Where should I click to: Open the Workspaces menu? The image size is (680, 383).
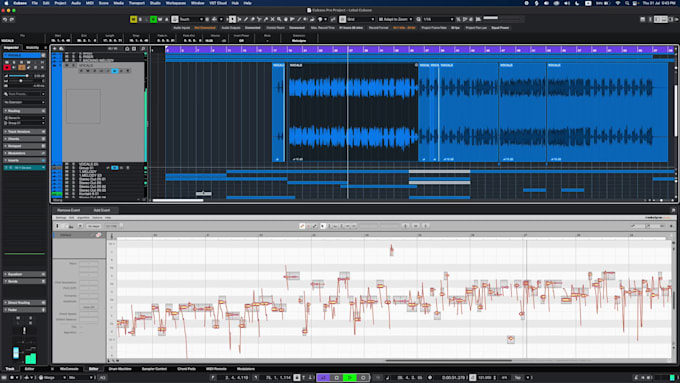176,3
